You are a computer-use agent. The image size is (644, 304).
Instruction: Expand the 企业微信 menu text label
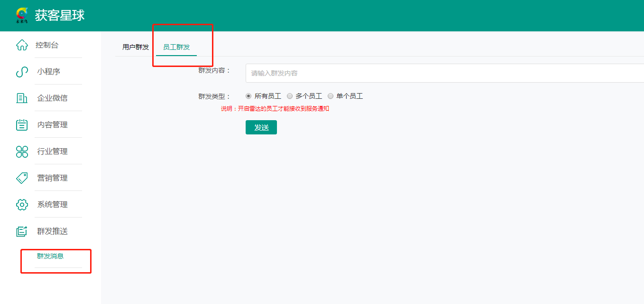[x=52, y=98]
